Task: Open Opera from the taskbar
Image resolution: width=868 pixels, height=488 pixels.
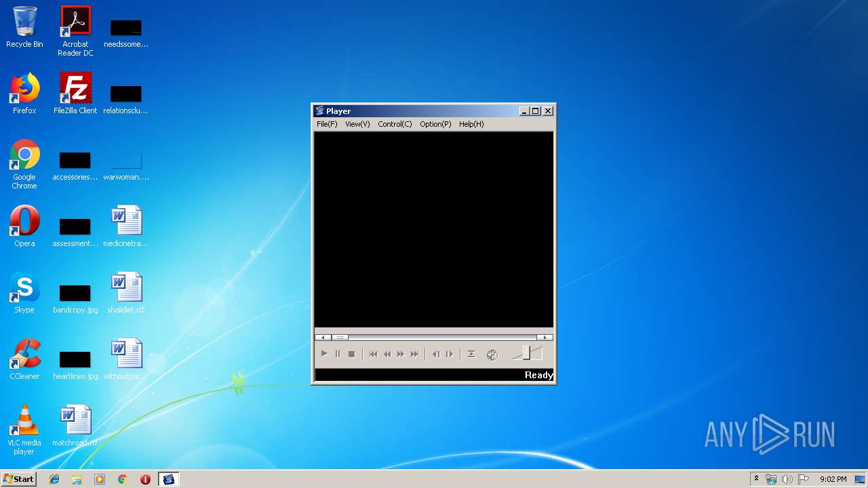Action: click(145, 479)
